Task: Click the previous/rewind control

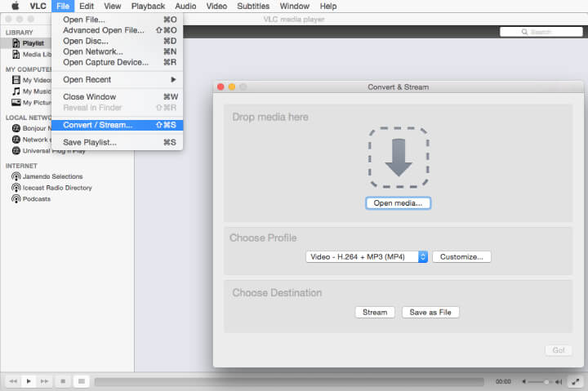Action: [x=13, y=381]
